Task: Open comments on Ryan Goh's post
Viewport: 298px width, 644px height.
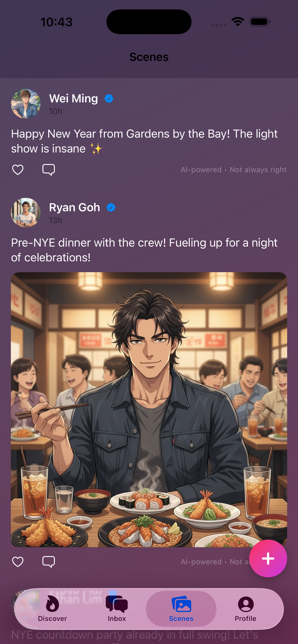Action: pos(49,562)
